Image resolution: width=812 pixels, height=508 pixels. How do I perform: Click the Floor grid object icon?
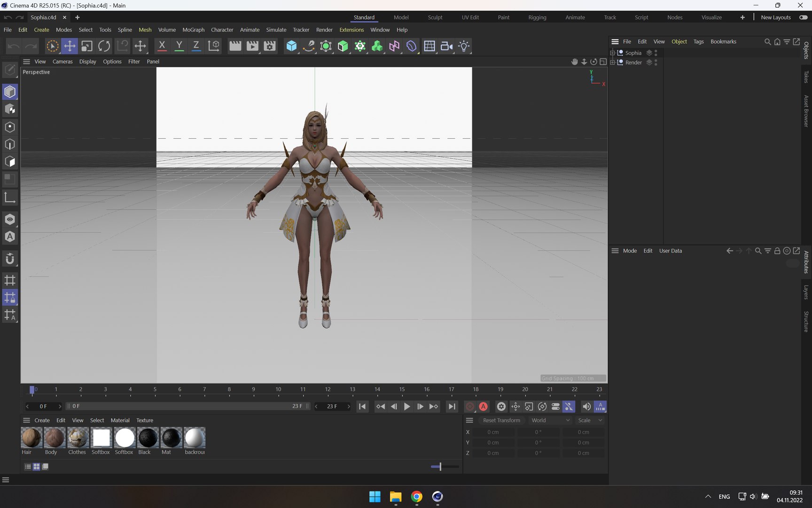point(429,46)
